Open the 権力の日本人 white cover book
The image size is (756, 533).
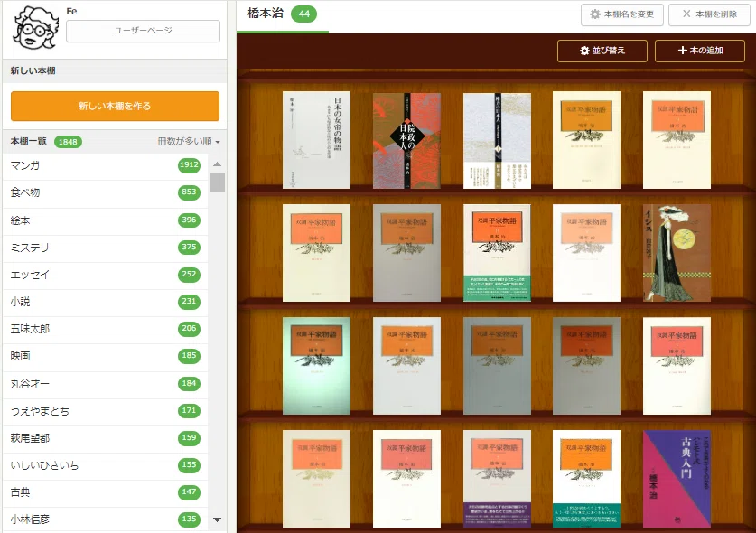coord(497,140)
